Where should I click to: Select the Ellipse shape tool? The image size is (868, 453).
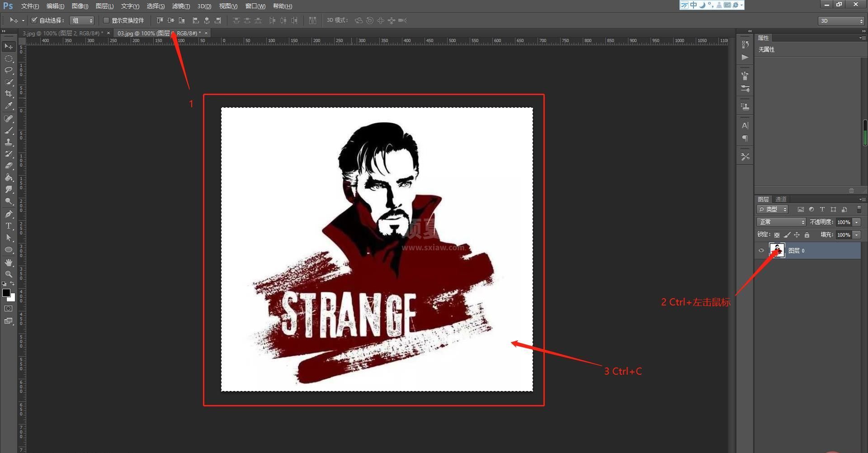tap(9, 249)
